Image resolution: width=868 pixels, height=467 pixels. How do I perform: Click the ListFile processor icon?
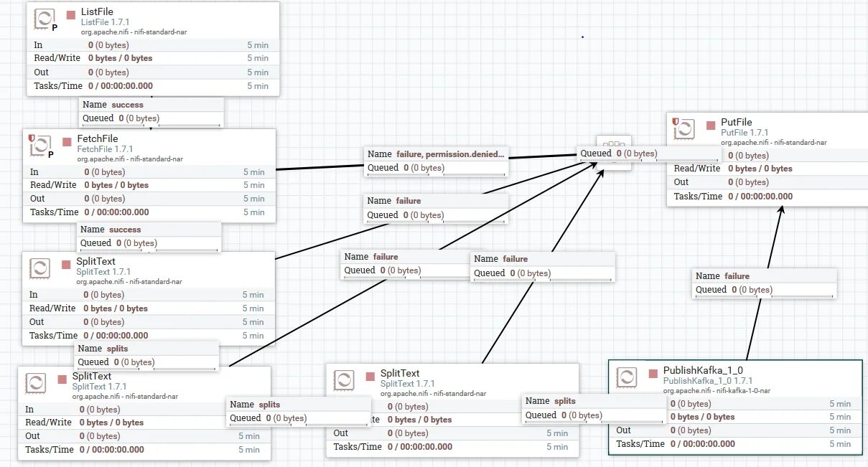pos(44,19)
